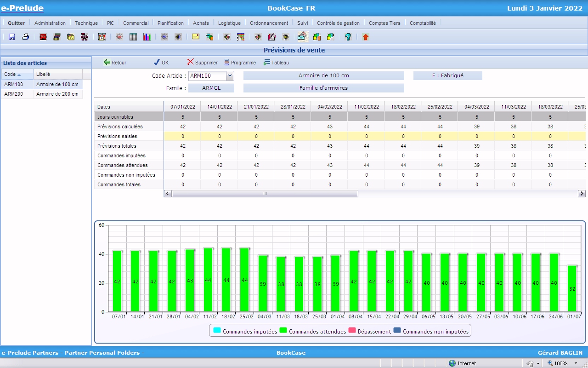This screenshot has height=368, width=588.
Task: Click the green and yellow arrow boxes icon
Action: (x=331, y=37)
